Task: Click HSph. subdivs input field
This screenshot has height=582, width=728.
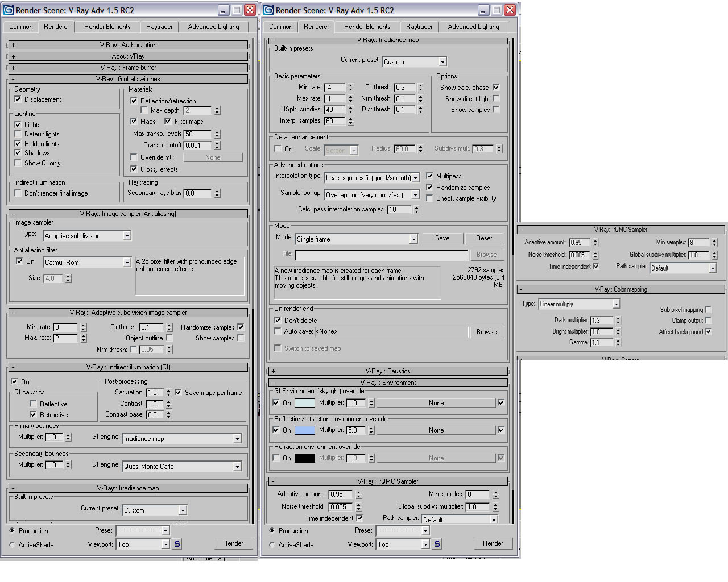Action: pyautogui.click(x=335, y=110)
